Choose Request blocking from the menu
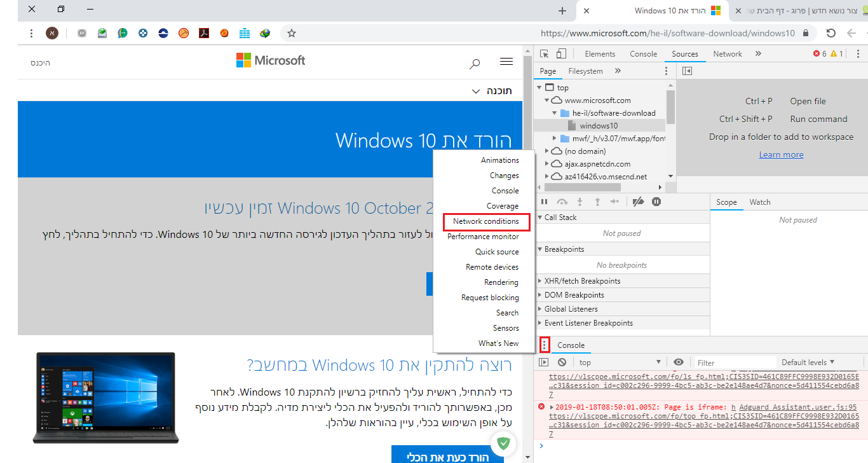The image size is (868, 463). pyautogui.click(x=490, y=298)
